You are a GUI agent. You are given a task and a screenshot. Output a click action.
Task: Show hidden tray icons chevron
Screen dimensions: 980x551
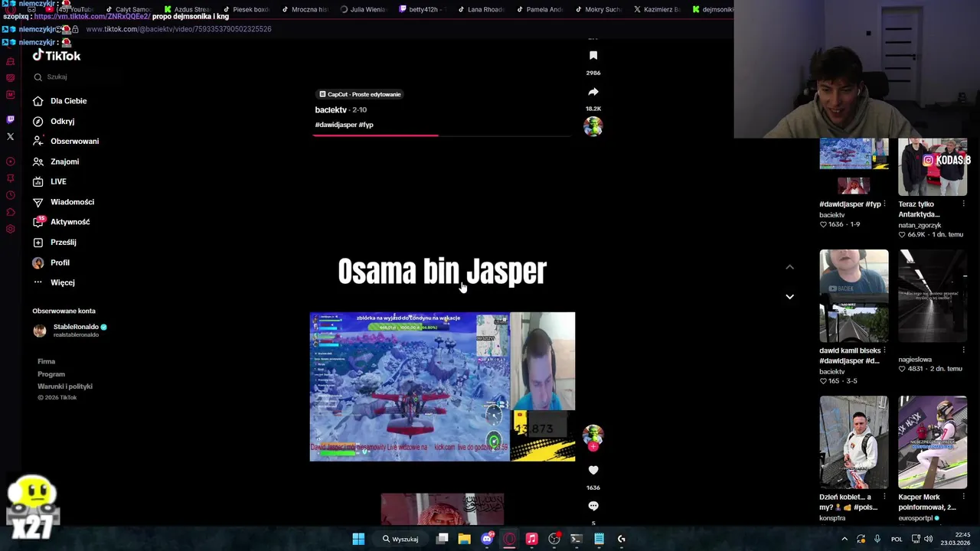844,539
